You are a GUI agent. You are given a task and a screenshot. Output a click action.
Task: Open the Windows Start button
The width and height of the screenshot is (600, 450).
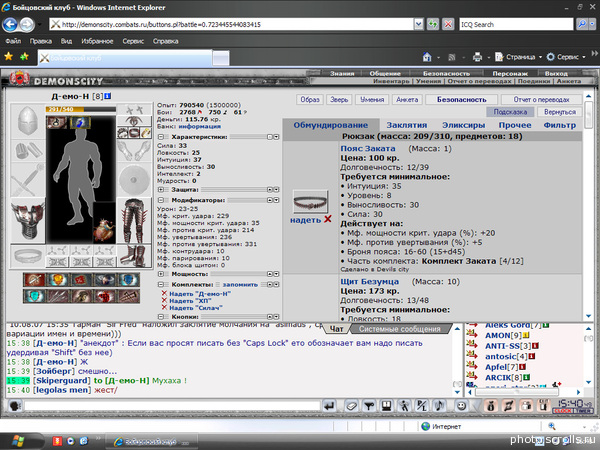[x=18, y=440]
